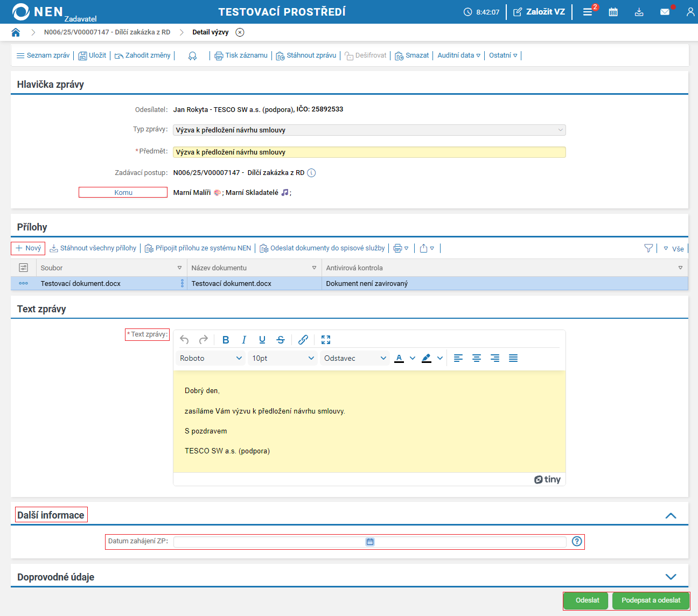Switch editor to fullscreen mode
This screenshot has width=698, height=616.
[326, 340]
